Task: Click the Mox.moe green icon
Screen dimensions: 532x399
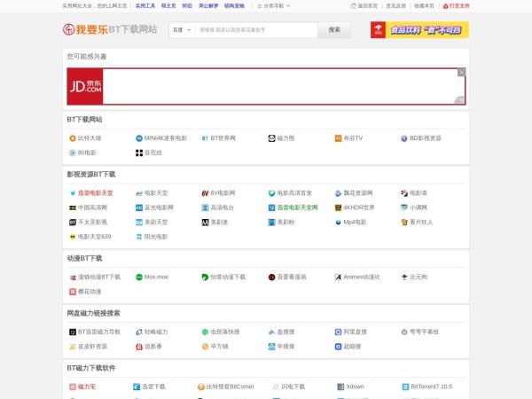Action: click(139, 277)
